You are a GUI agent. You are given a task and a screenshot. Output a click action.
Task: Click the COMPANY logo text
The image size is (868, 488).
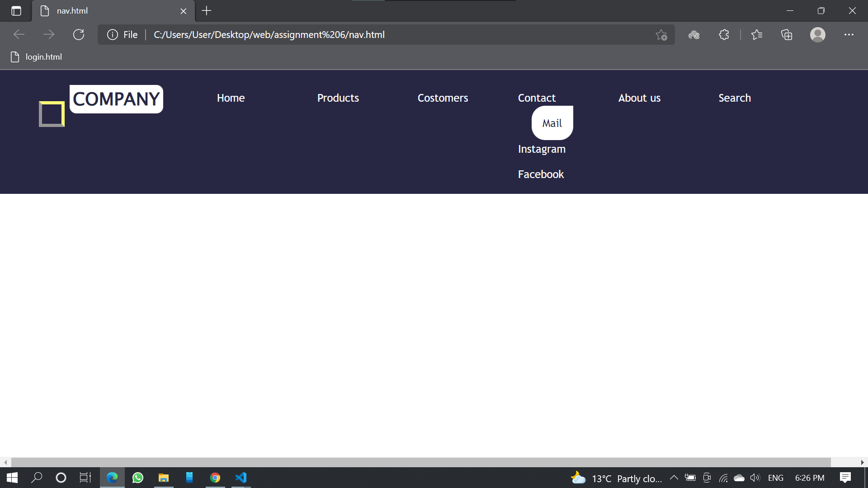pyautogui.click(x=116, y=99)
